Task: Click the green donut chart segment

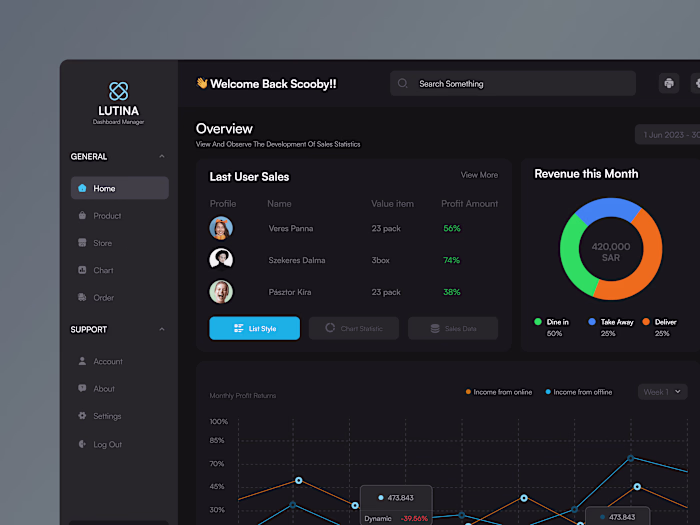Action: tap(571, 259)
